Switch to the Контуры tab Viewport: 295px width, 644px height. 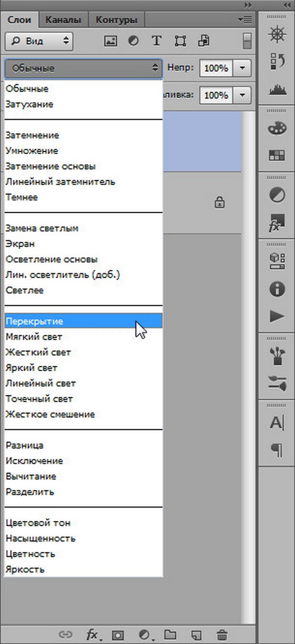click(x=117, y=20)
